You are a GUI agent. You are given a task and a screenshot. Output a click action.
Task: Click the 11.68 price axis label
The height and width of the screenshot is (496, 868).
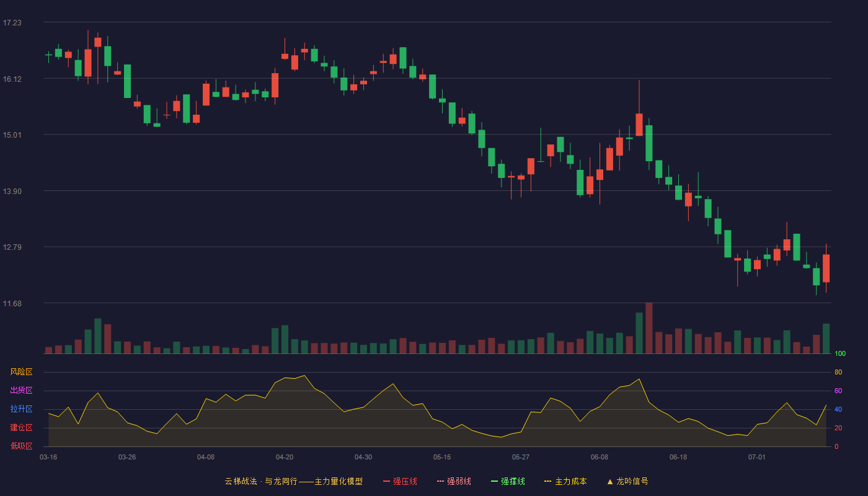12,304
